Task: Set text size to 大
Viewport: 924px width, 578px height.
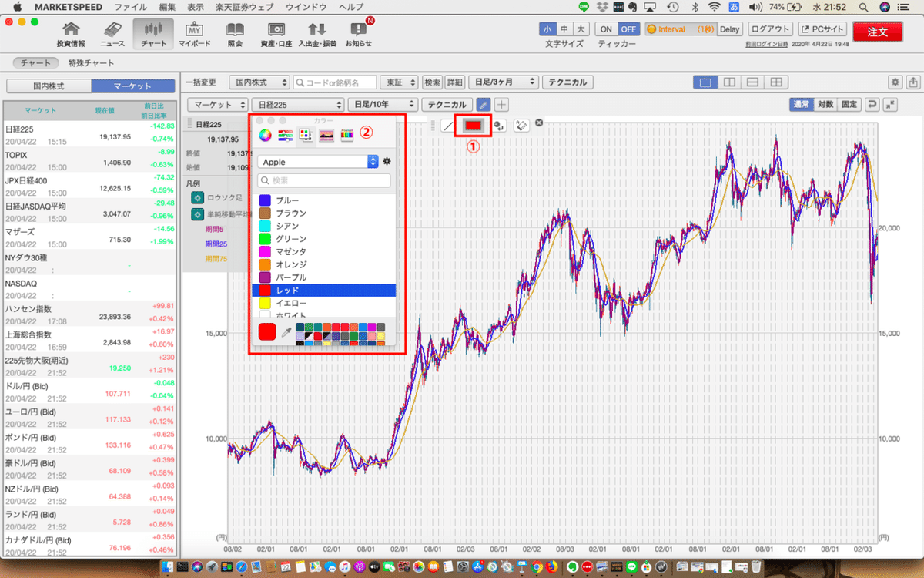Action: [x=581, y=29]
